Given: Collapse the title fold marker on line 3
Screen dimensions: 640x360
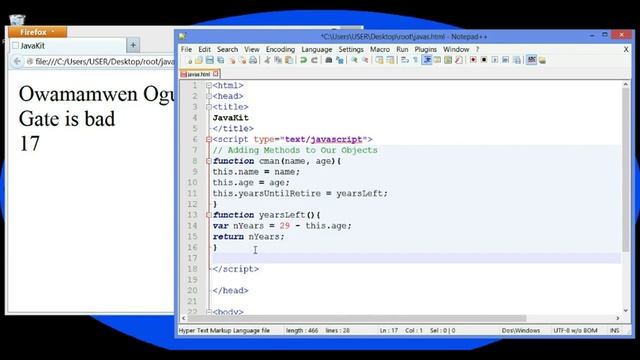Looking at the screenshot, I should [209, 107].
